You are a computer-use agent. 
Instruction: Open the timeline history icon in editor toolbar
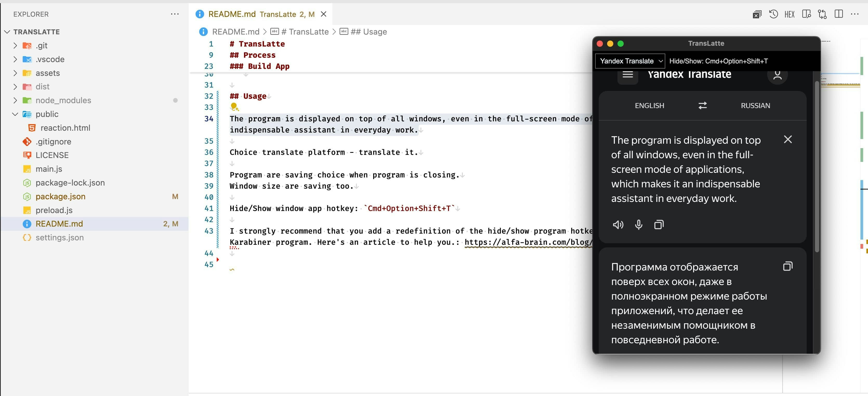(774, 14)
